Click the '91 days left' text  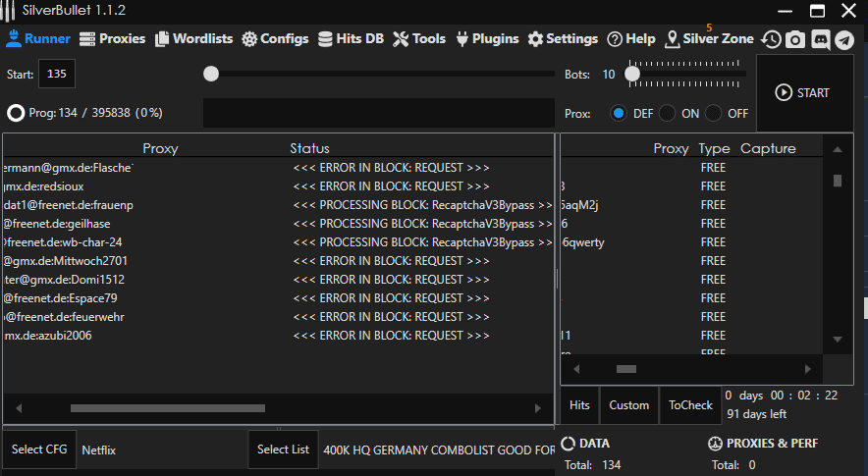coord(757,414)
